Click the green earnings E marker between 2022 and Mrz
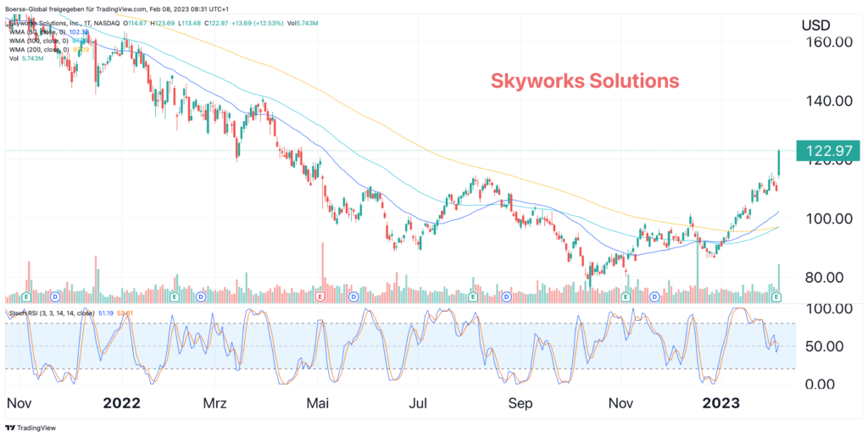868x437 pixels. tap(173, 297)
